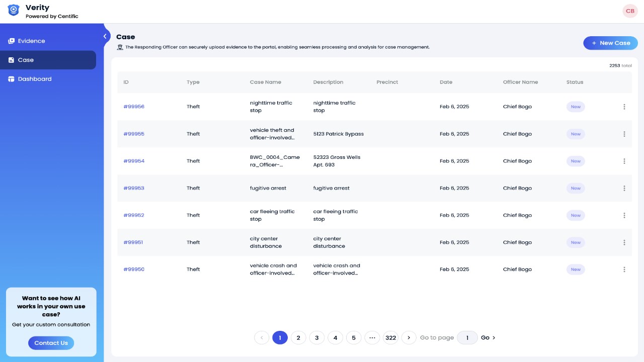Open three-dot menu for case #99953
The height and width of the screenshot is (362, 644).
pyautogui.click(x=624, y=188)
